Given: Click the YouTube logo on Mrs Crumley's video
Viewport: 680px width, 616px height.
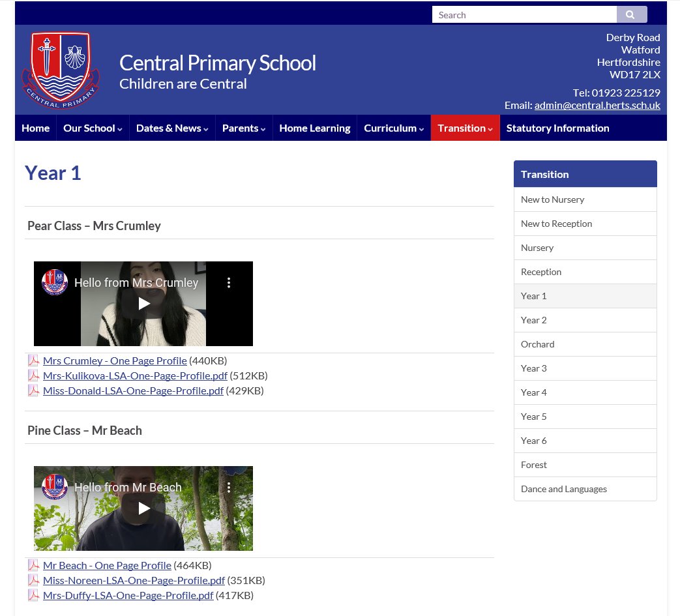Looking at the screenshot, I should click(54, 282).
